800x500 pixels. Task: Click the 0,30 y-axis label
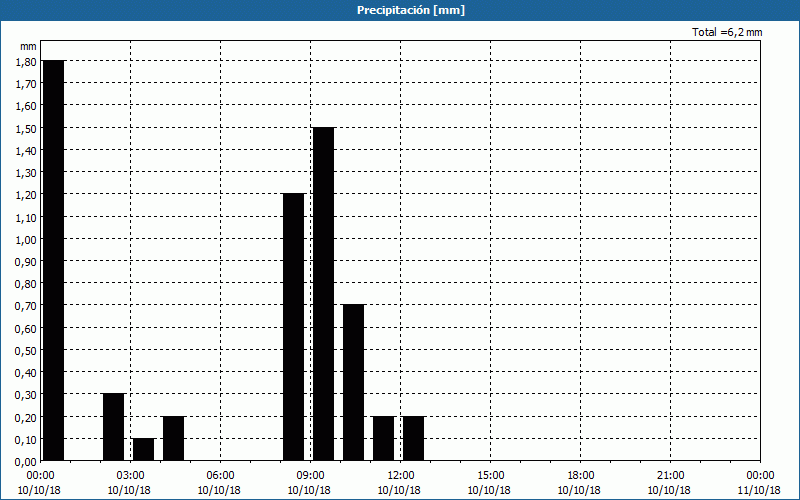pos(26,395)
